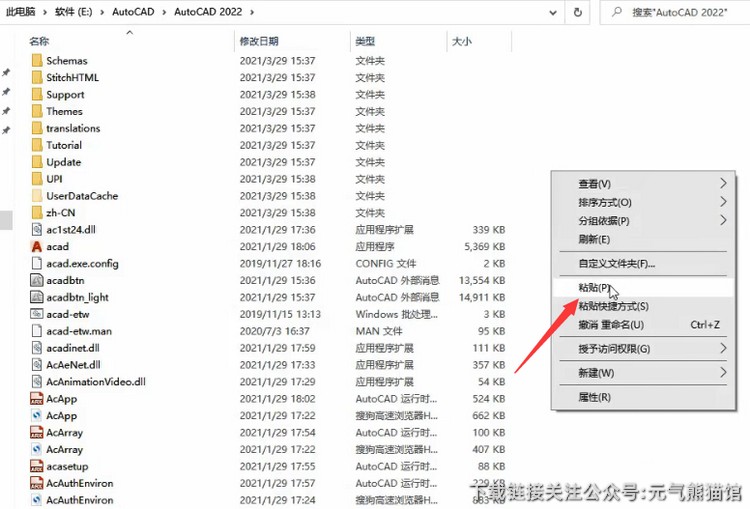
Task: Choose 刷新(E) in the context menu
Action: pyautogui.click(x=594, y=240)
